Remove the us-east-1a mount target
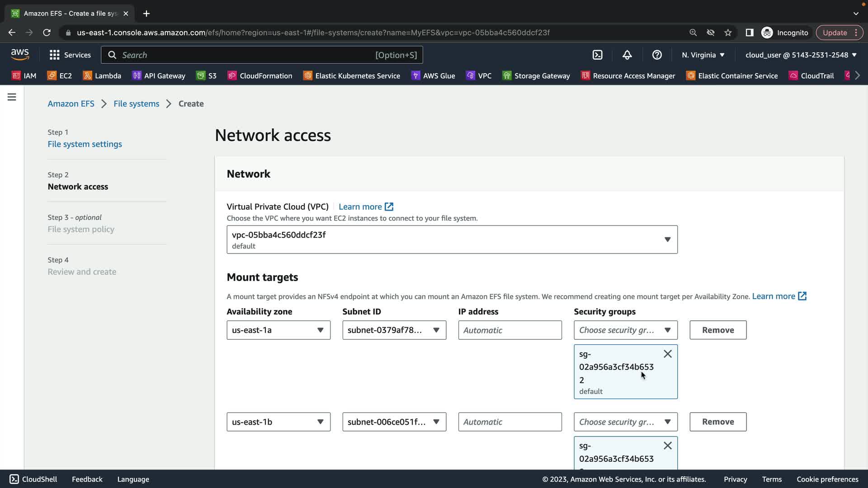Viewport: 868px width, 488px height. [x=717, y=330]
